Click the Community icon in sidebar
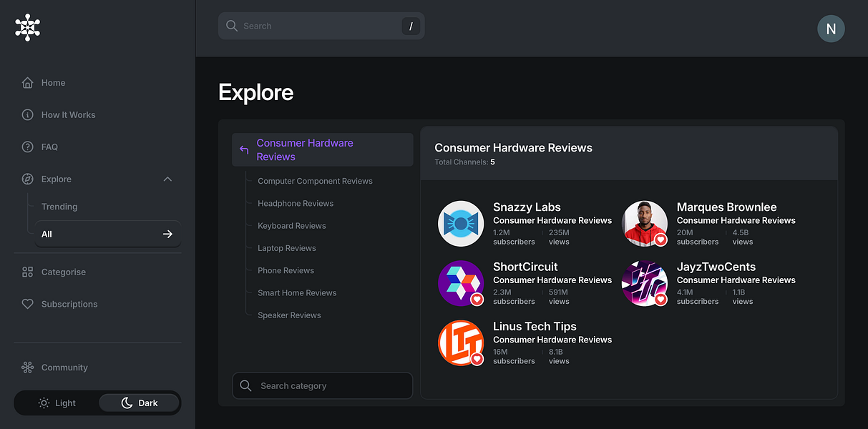The image size is (868, 429). 28,368
